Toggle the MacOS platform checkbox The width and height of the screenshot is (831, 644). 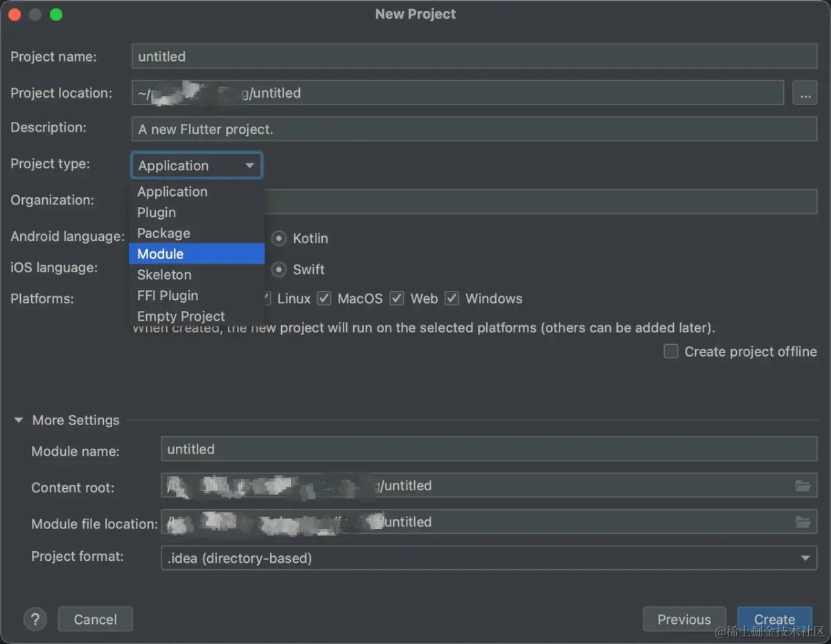tap(324, 298)
